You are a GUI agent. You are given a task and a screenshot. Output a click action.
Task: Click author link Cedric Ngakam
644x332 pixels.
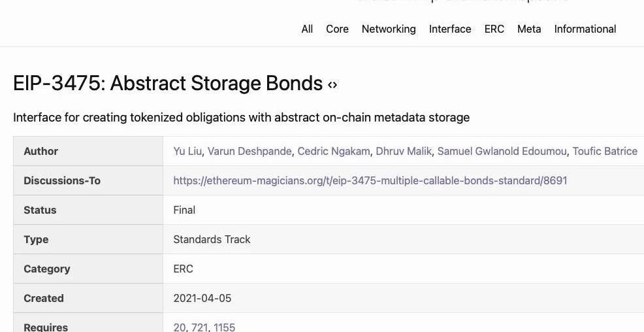[x=334, y=151]
